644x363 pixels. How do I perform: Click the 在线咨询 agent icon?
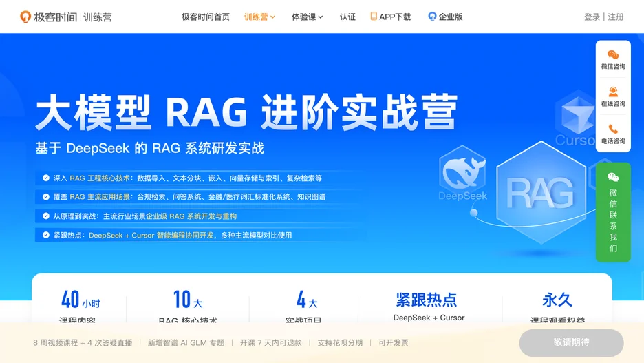pyautogui.click(x=613, y=92)
